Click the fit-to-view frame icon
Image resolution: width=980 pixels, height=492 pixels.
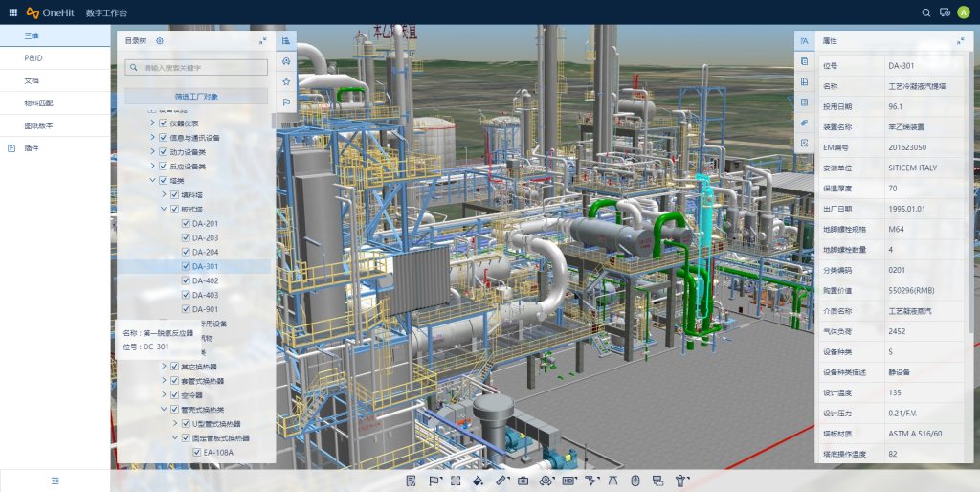click(456, 481)
